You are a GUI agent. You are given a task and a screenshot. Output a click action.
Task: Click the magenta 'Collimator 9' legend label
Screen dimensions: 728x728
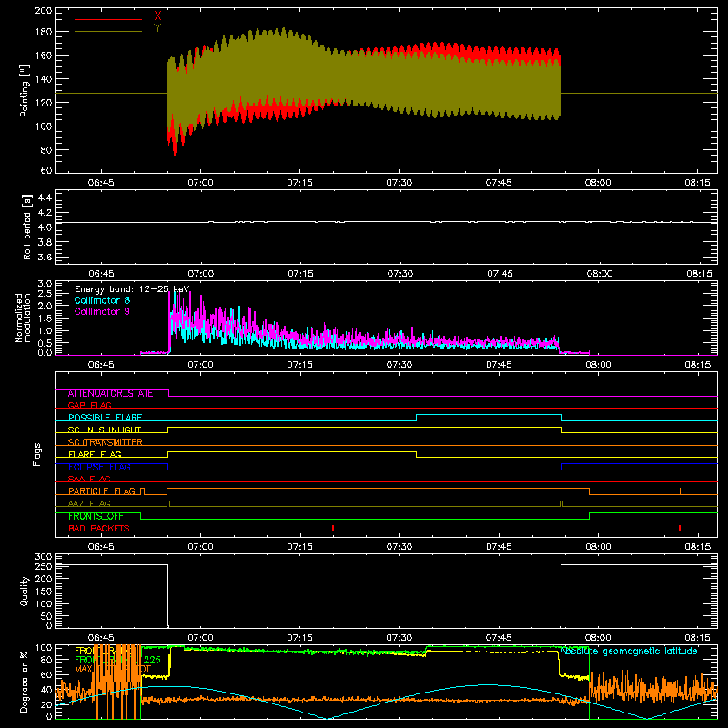click(x=102, y=311)
